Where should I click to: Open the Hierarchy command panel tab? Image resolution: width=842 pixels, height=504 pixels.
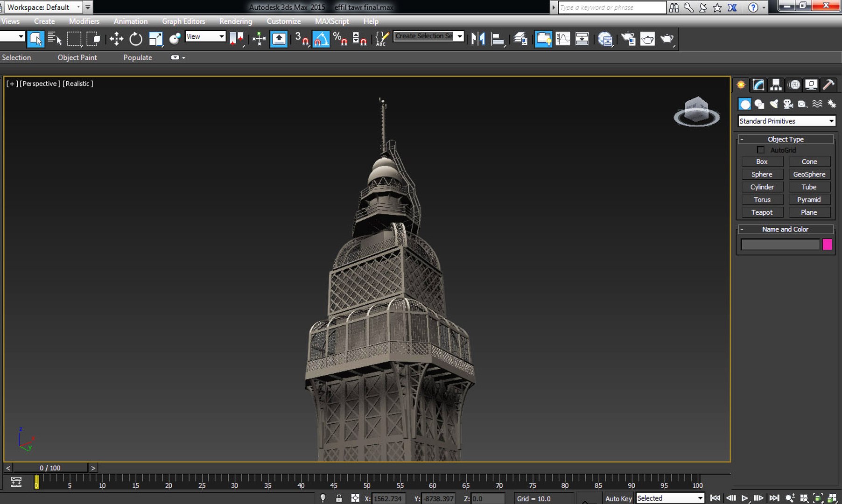tap(776, 84)
